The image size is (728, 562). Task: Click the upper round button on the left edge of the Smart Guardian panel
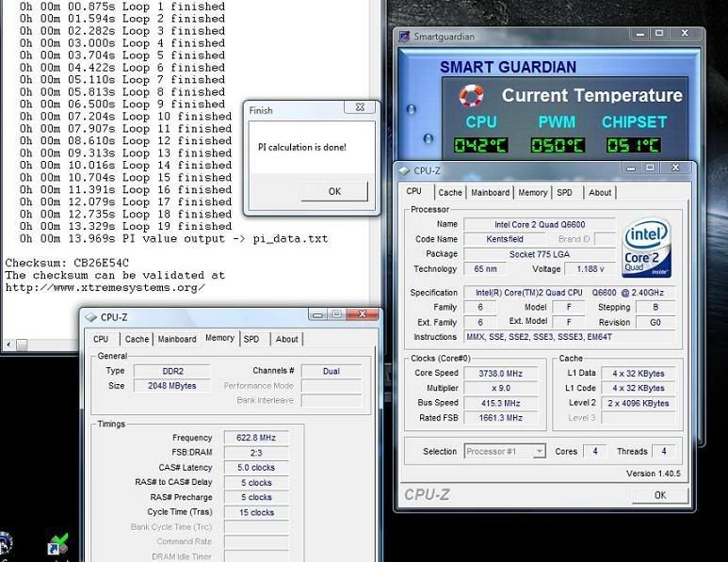[411, 109]
